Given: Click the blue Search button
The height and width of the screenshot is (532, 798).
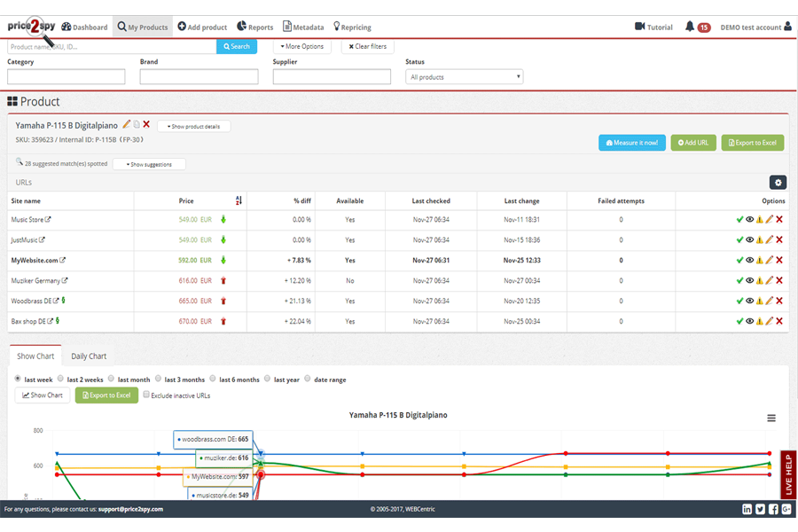Looking at the screenshot, I should point(237,46).
